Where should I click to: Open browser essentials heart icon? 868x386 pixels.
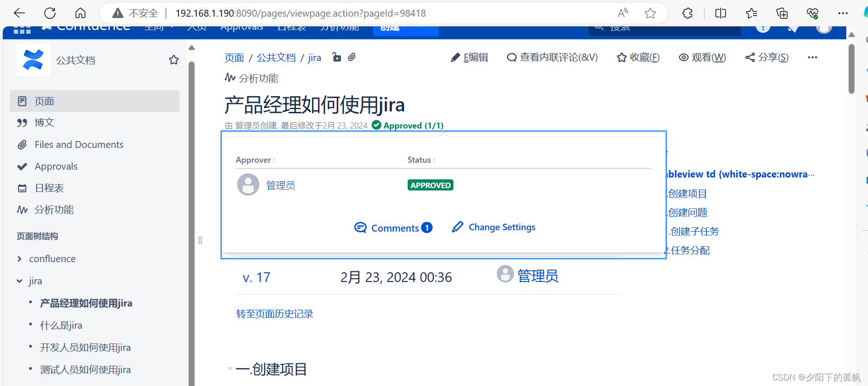point(813,13)
